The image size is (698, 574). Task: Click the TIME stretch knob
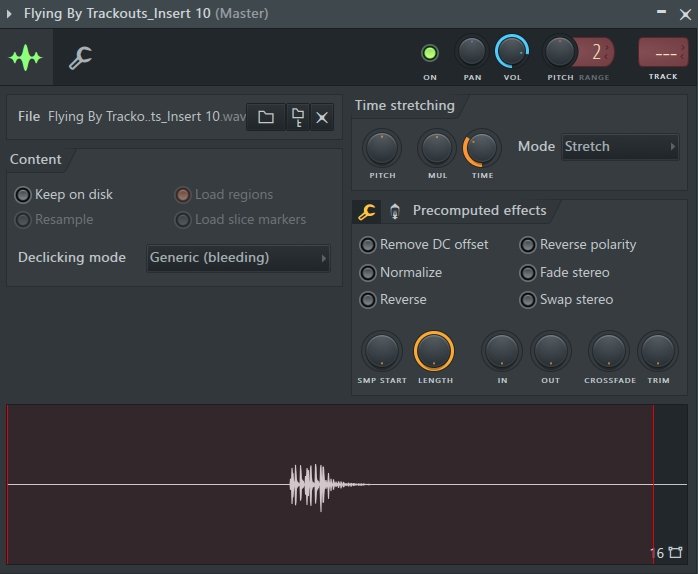482,148
